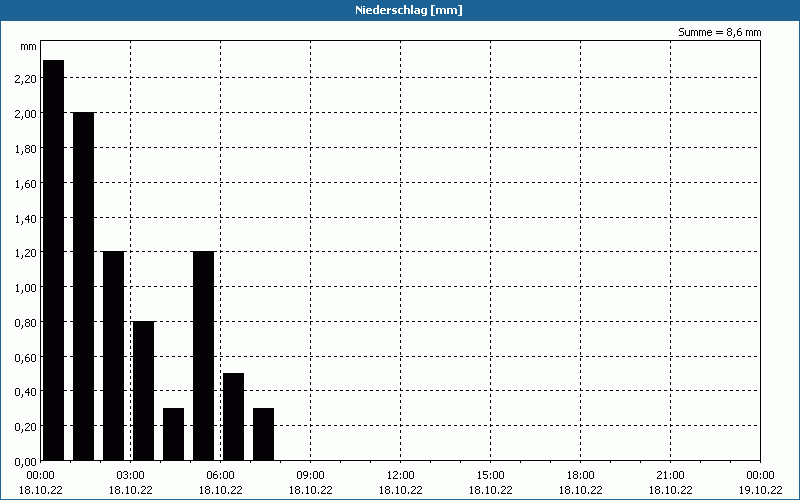The width and height of the screenshot is (800, 500).
Task: Click the 0,50 mm bar after 06:00
Action: point(234,417)
